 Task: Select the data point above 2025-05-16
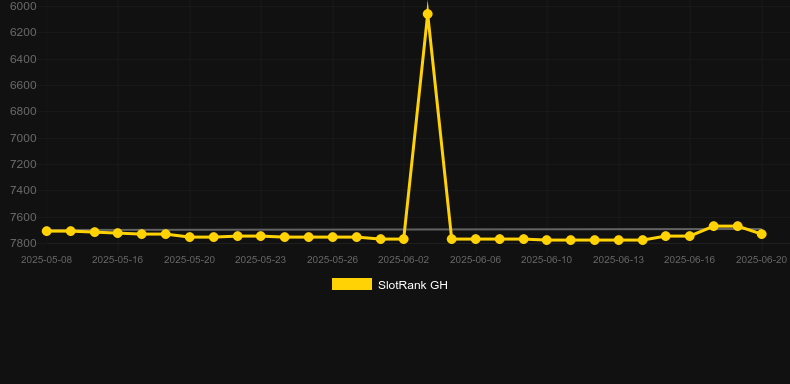pos(118,233)
